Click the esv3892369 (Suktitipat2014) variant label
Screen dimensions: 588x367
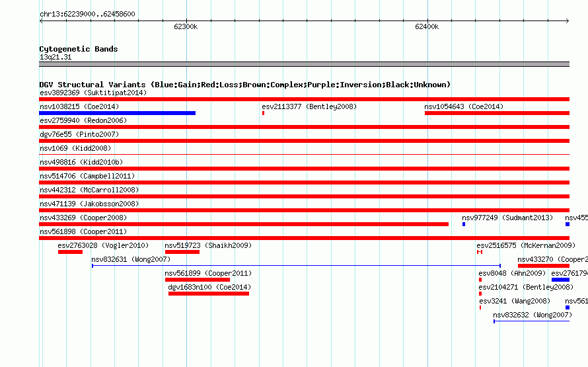93,93
